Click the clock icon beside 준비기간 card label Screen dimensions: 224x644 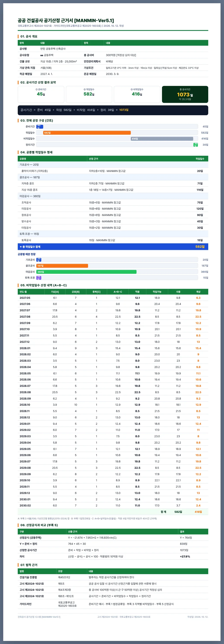(x=37, y=90)
